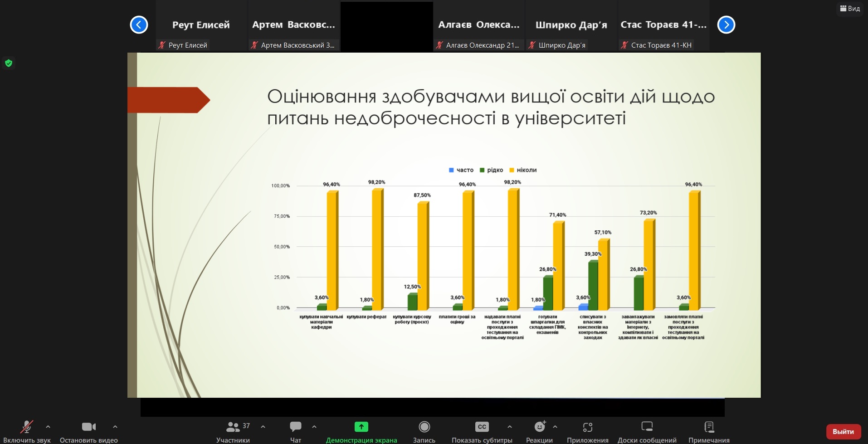The height and width of the screenshot is (444, 868).
Task: Expand participants options arrow
Action: (x=263, y=427)
